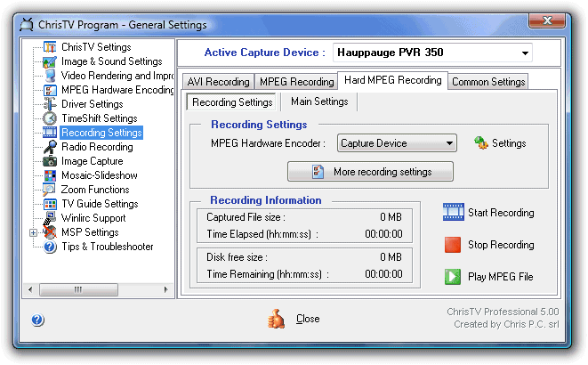Screen dimensions: 588x365
Task: Select Mosaic-Slideshow tree item
Action: pyautogui.click(x=100, y=175)
